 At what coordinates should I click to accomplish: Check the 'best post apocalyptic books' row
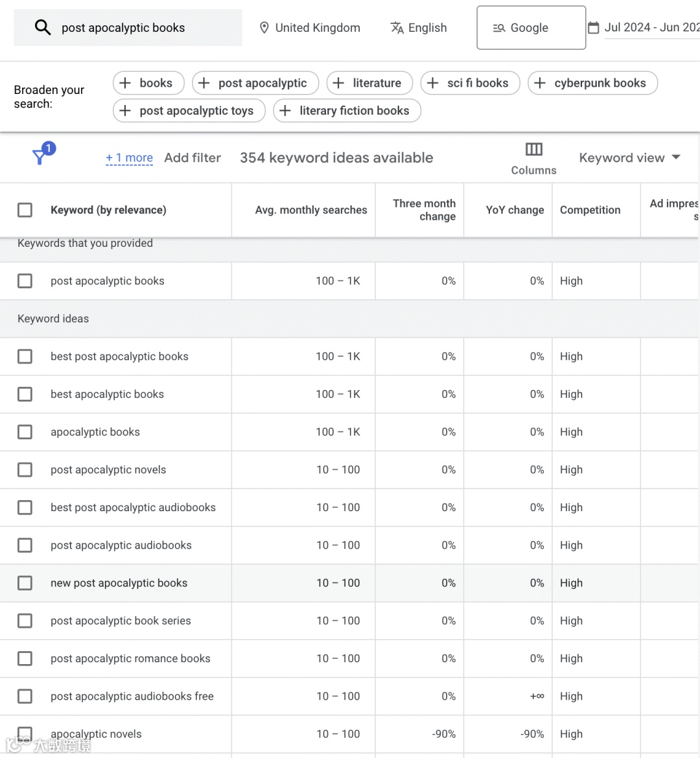(x=25, y=356)
